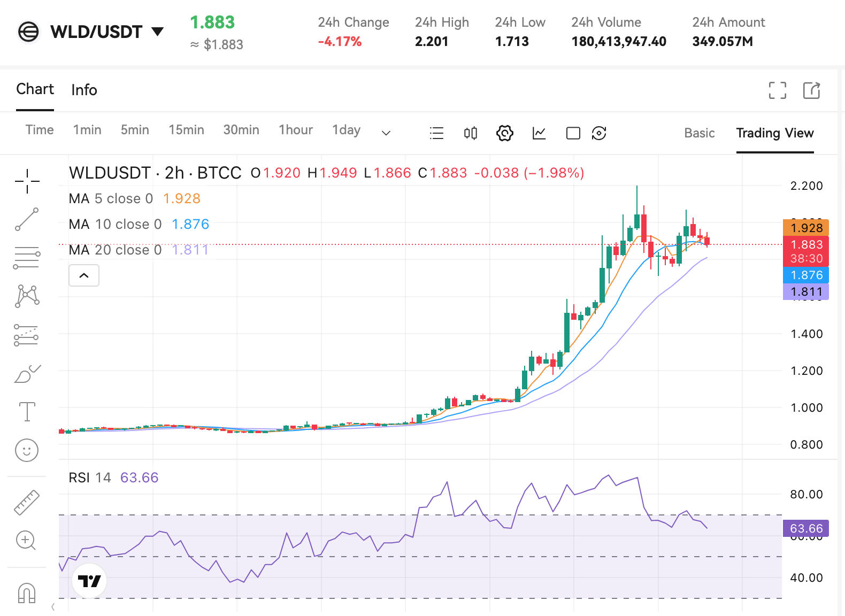The height and width of the screenshot is (616, 845).
Task: Click the RSI 63.66 value label
Action: (139, 478)
